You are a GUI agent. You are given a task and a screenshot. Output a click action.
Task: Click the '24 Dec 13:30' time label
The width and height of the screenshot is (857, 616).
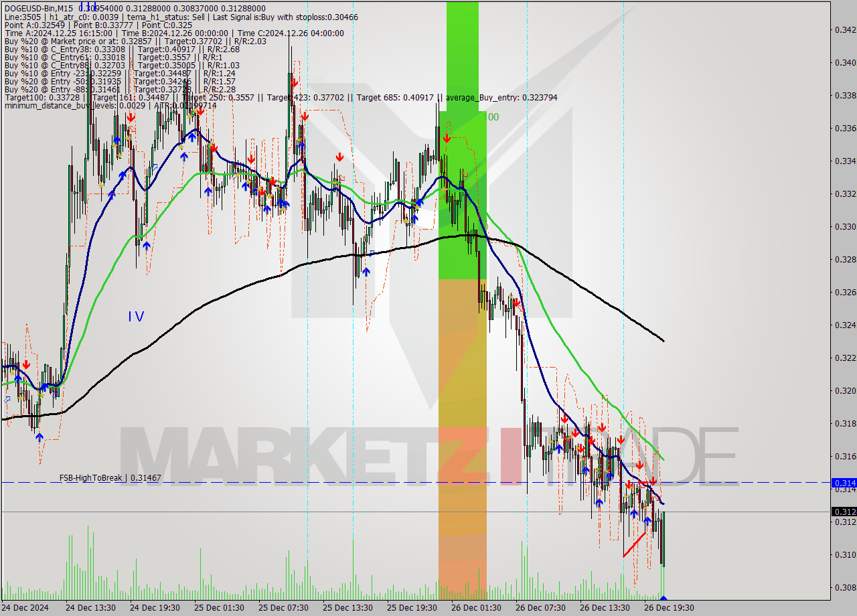(x=90, y=608)
